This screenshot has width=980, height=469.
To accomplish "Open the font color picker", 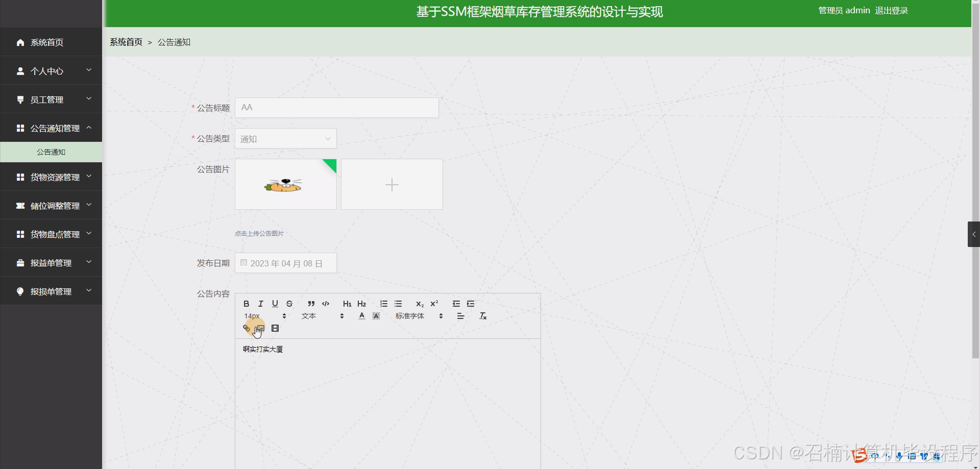I will (361, 315).
